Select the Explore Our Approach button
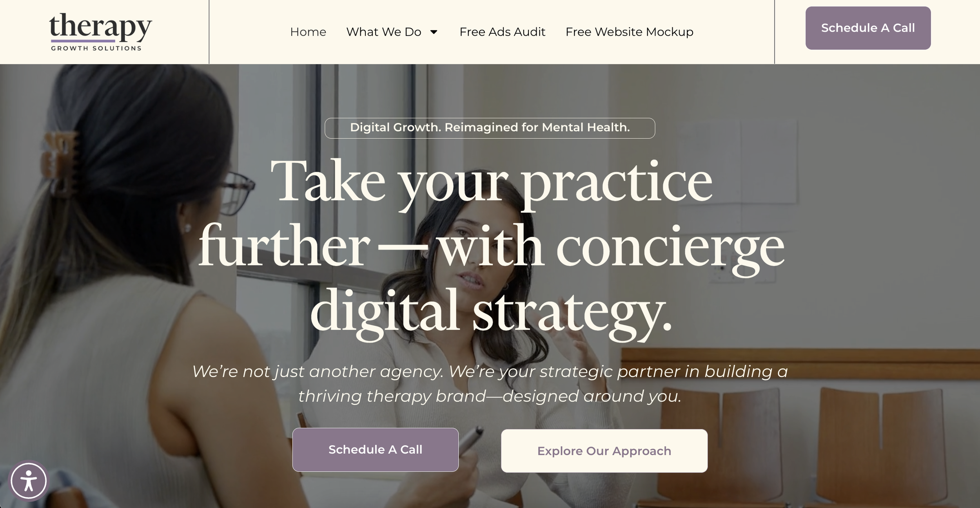 coord(604,451)
